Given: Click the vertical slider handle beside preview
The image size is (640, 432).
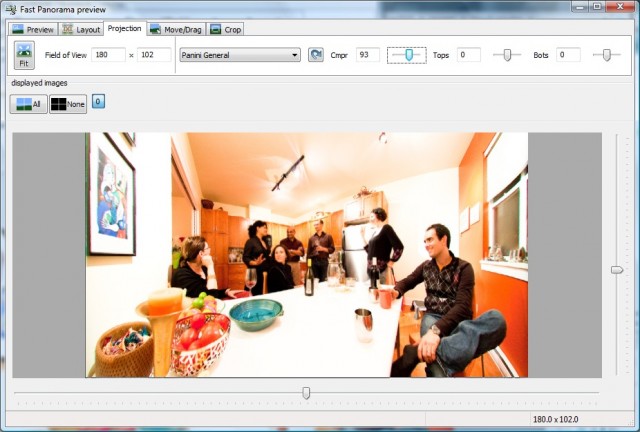Looking at the screenshot, I should 617,269.
